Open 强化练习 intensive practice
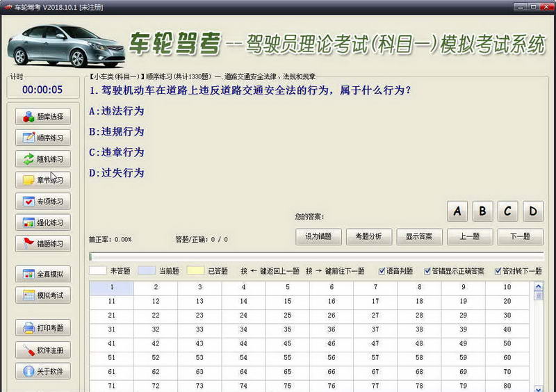This screenshot has height=392, width=556. coord(43,222)
